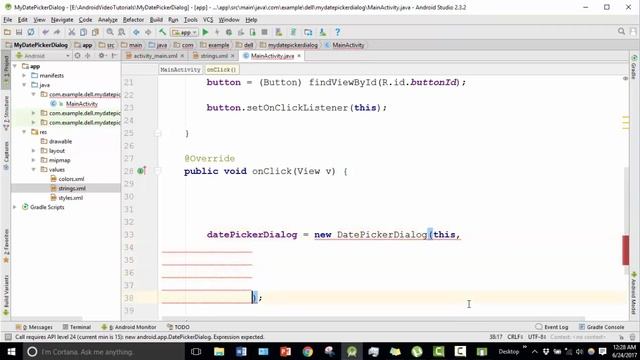Open the Build menu
Image resolution: width=640 pixels, height=360 pixels.
click(x=156, y=20)
